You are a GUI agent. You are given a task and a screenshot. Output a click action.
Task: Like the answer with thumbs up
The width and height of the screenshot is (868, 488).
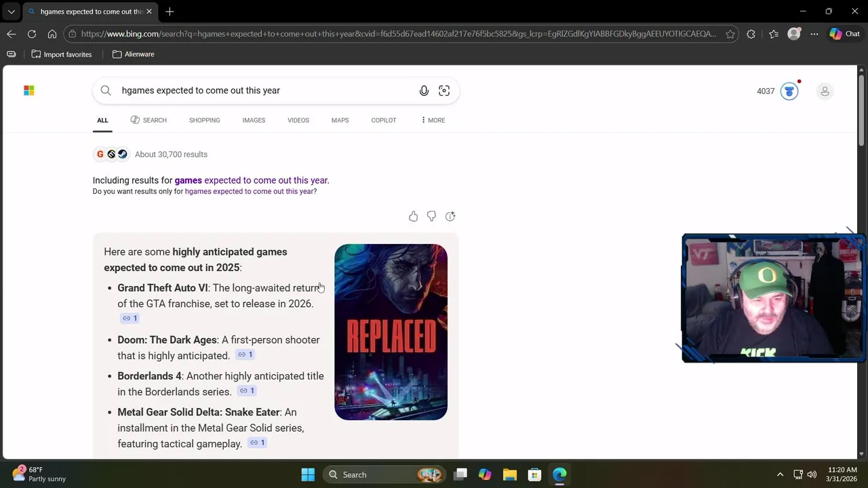(x=413, y=216)
